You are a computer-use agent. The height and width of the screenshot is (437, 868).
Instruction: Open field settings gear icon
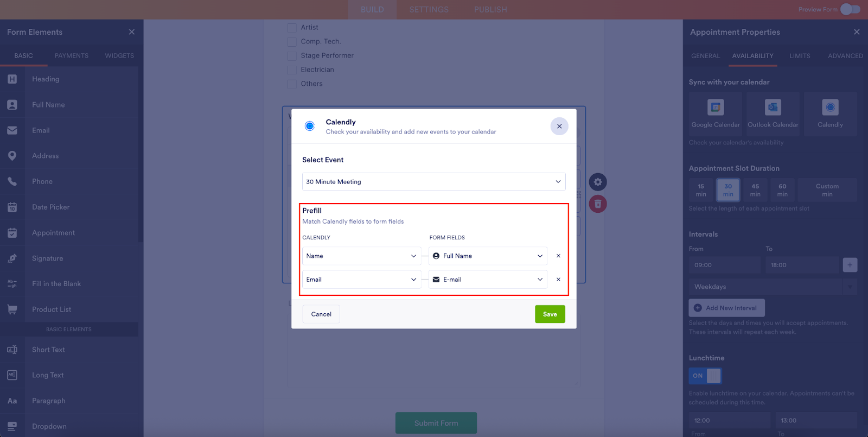(x=598, y=182)
